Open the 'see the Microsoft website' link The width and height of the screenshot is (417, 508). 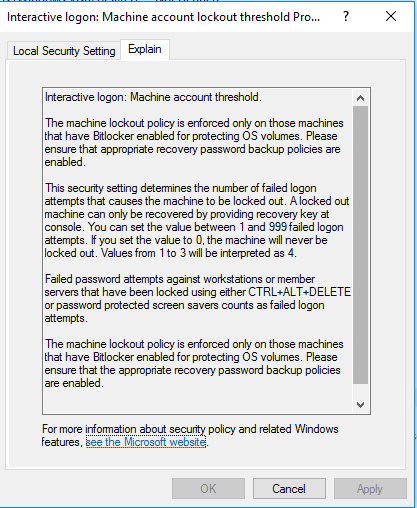146,442
